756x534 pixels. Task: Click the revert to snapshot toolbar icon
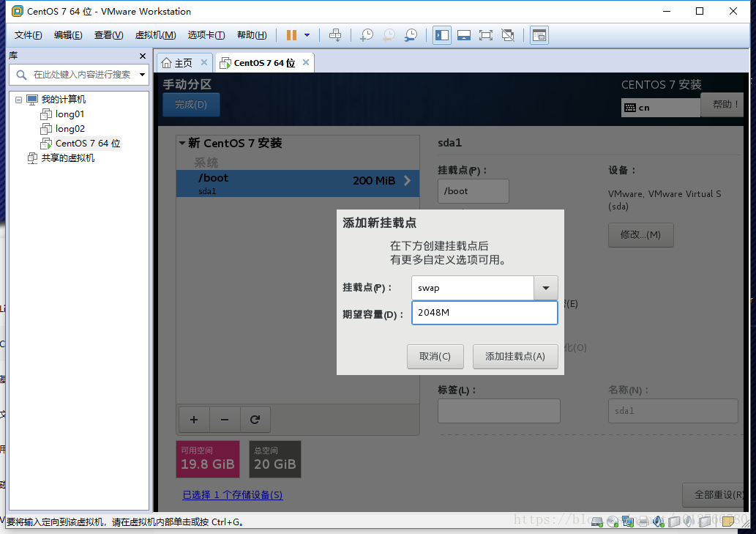(x=389, y=34)
